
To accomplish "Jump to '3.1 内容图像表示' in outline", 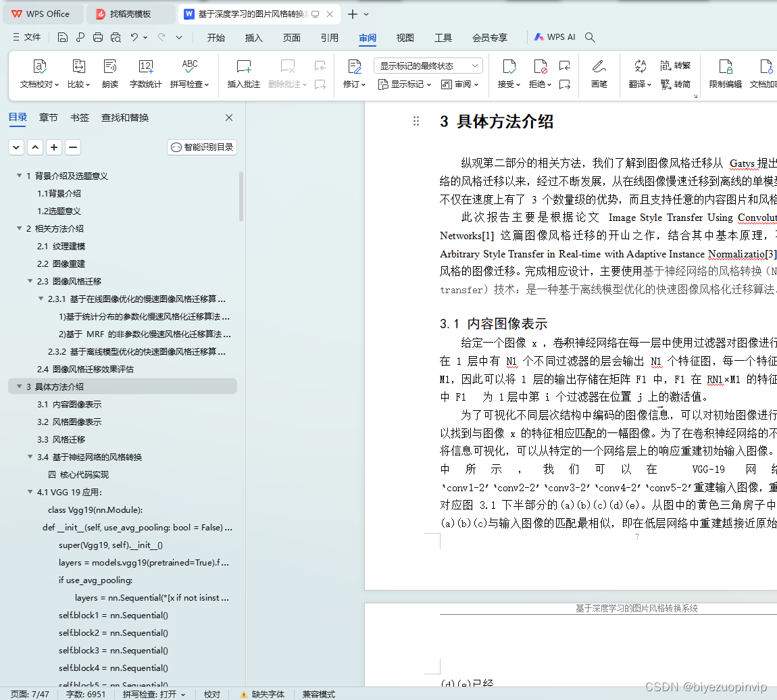I will click(x=70, y=404).
